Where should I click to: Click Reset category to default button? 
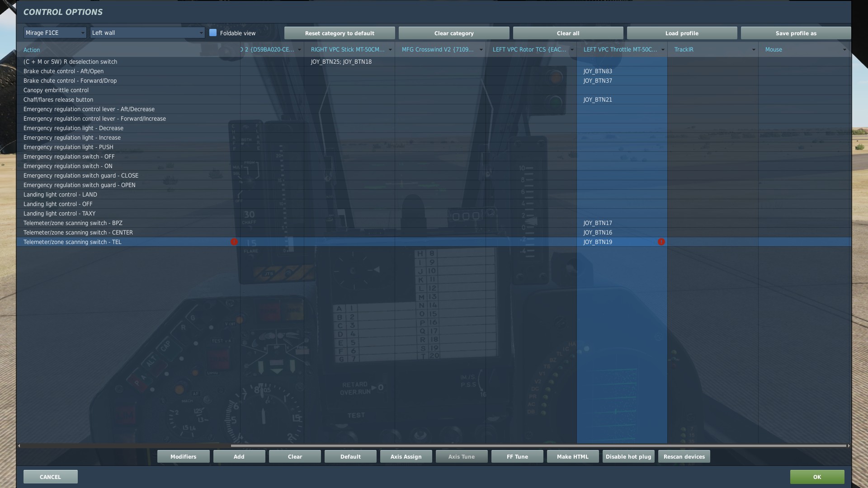tap(340, 33)
